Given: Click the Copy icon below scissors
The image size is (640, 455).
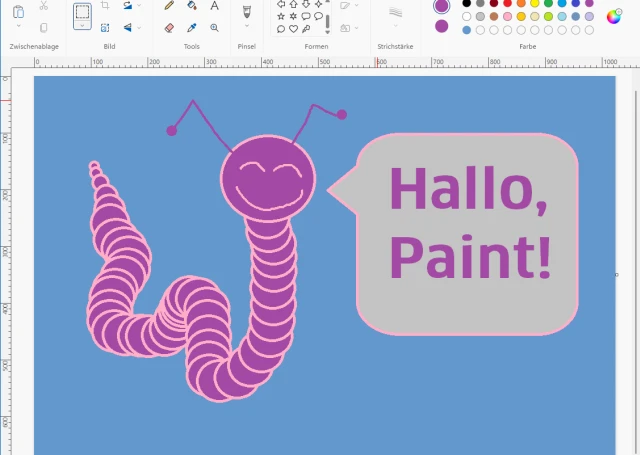Looking at the screenshot, I should (x=44, y=27).
